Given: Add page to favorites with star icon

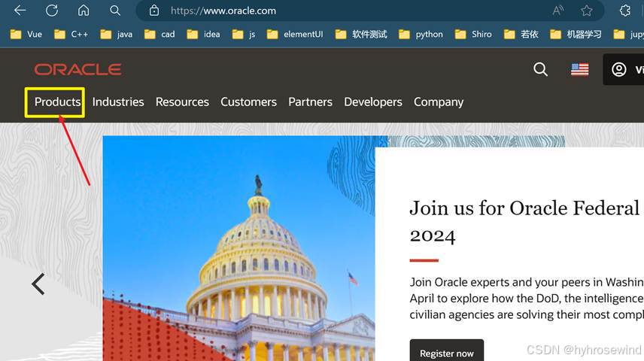Looking at the screenshot, I should [587, 11].
